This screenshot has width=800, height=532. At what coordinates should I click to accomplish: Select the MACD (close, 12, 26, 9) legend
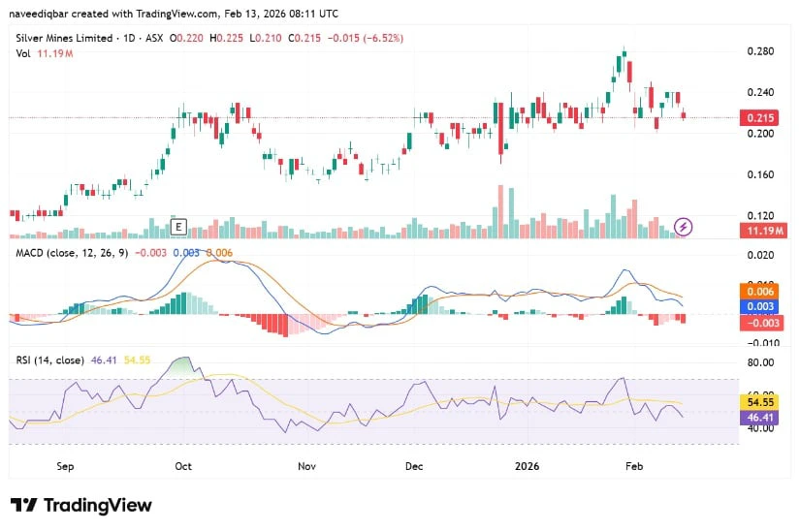[72, 253]
